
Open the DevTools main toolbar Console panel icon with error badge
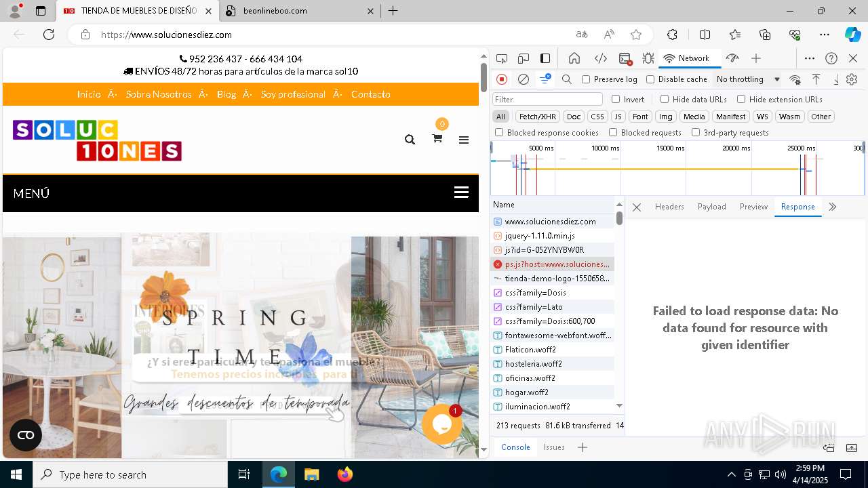[x=625, y=59]
